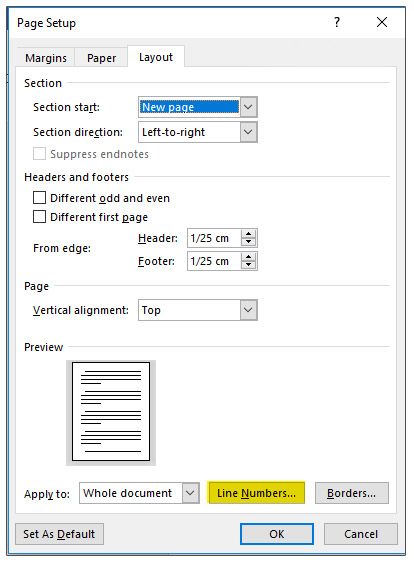Toggle the Suppress endnotes checkbox
Viewport: 414px width, 564px height.
[x=40, y=154]
